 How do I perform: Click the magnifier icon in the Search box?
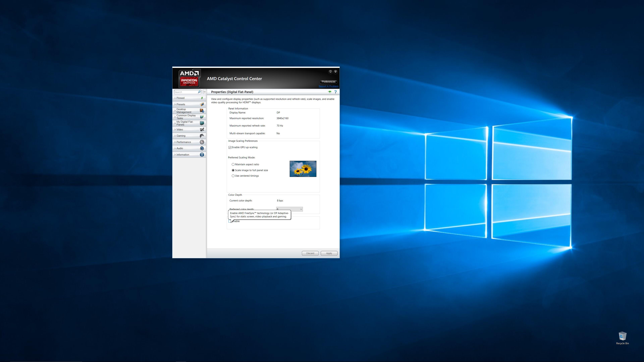coord(199,92)
